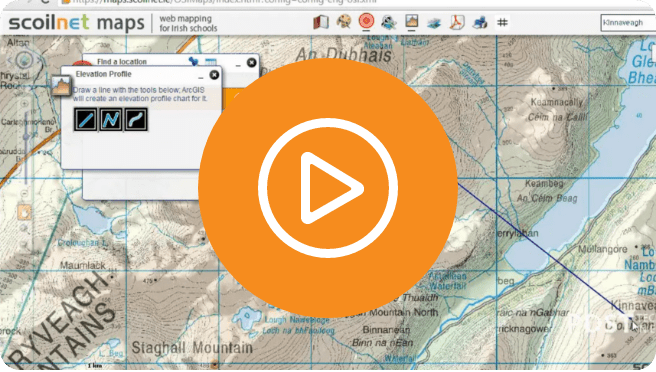The width and height of the screenshot is (656, 372).
Task: Zoom out with the minus button
Action: pos(24,193)
